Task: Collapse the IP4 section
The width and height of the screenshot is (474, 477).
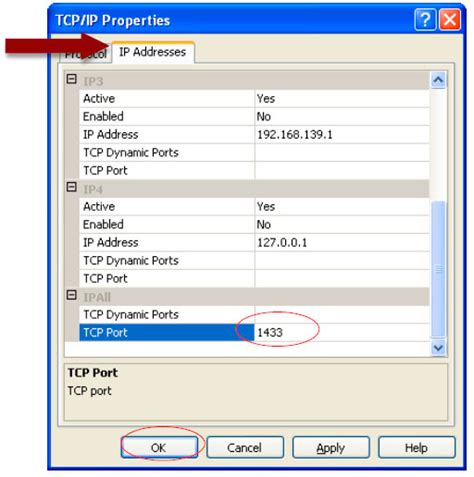Action: pos(71,187)
